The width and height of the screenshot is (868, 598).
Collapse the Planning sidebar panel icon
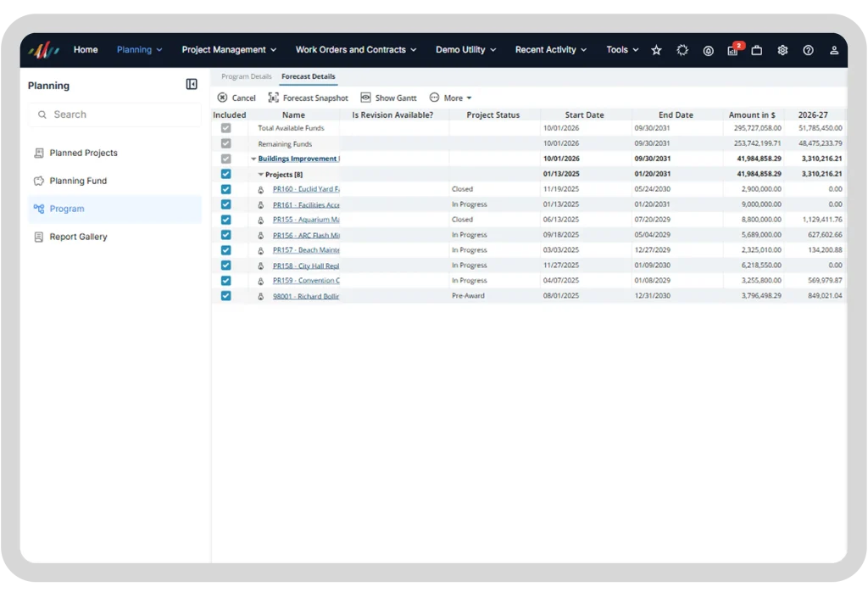point(192,84)
